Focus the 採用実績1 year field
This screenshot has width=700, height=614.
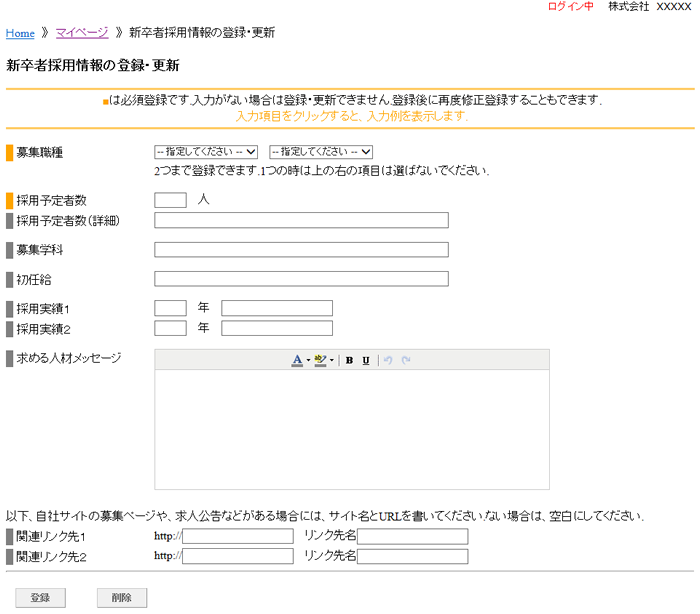tap(171, 308)
